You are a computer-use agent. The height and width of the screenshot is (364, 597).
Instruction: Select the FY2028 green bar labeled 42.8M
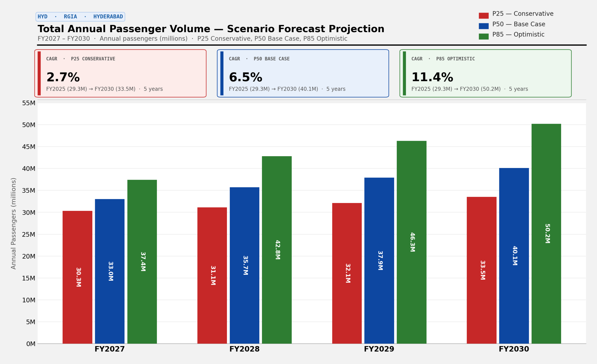277,250
